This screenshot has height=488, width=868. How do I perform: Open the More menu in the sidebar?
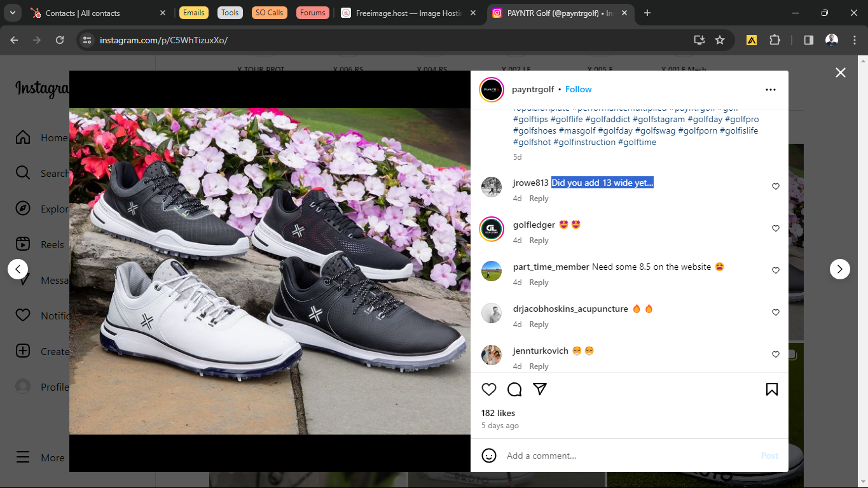click(x=40, y=457)
